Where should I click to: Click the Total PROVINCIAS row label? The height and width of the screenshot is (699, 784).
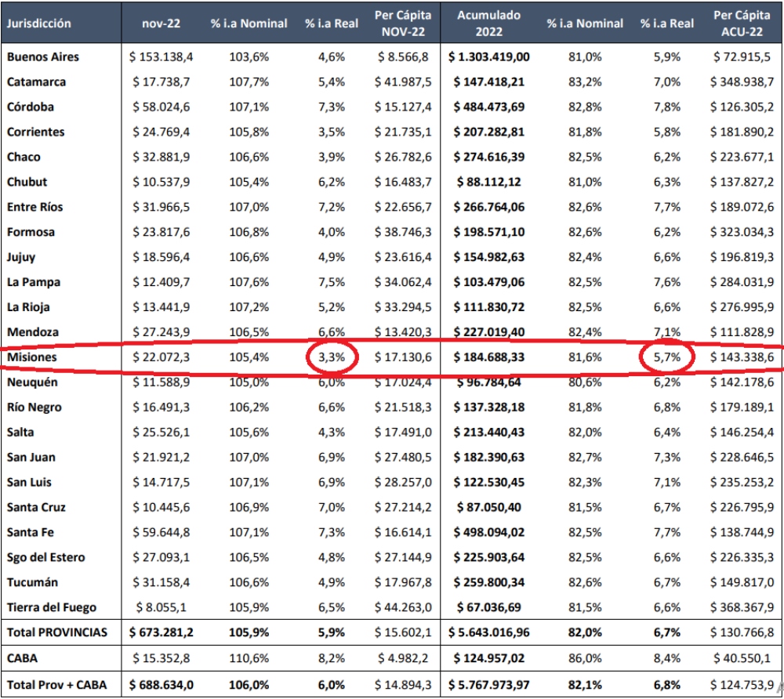coord(56,632)
